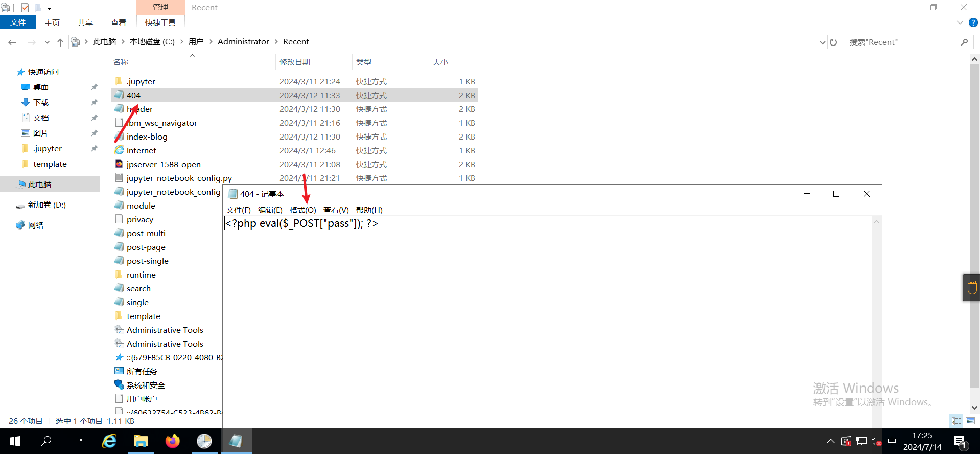Expand the ribbon with the chevron
The image size is (980, 454).
[960, 22]
